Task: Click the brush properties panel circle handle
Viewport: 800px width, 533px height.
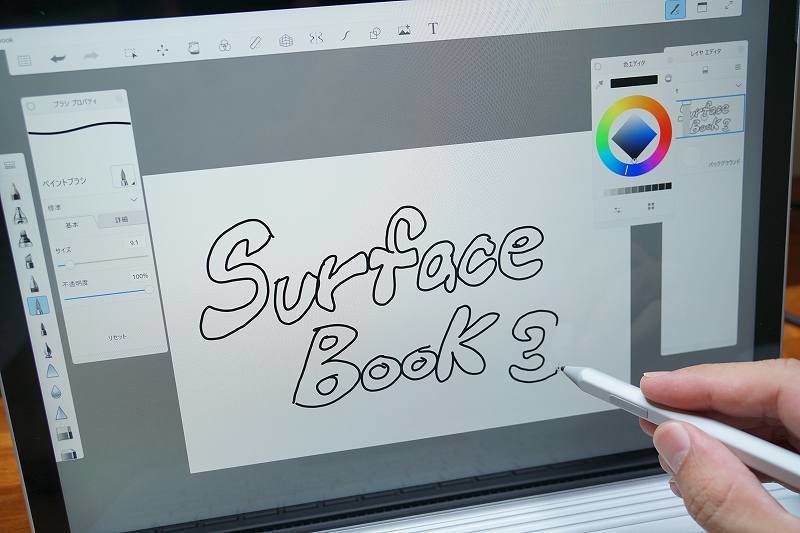Action: tap(31, 106)
